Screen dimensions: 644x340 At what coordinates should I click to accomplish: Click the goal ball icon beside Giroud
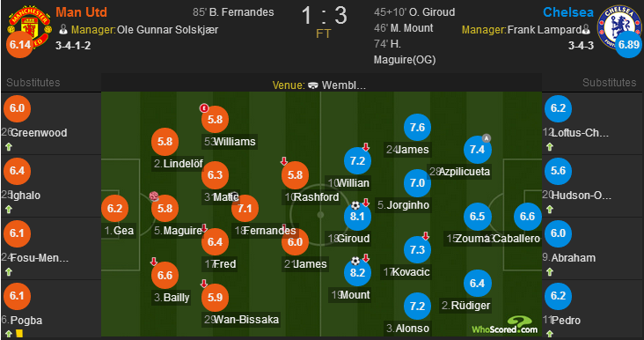point(355,205)
